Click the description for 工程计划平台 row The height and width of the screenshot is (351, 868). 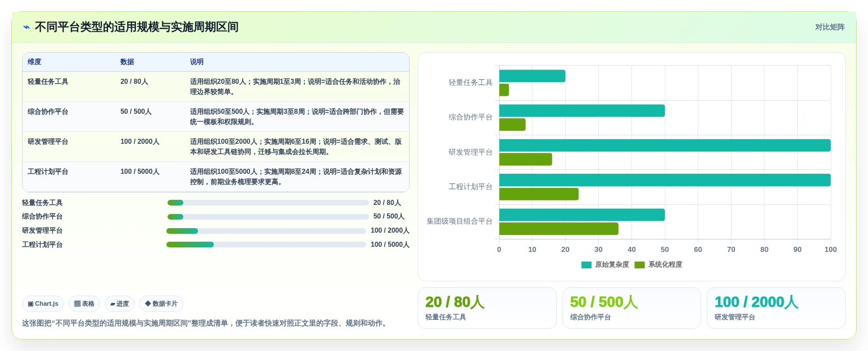(x=296, y=177)
